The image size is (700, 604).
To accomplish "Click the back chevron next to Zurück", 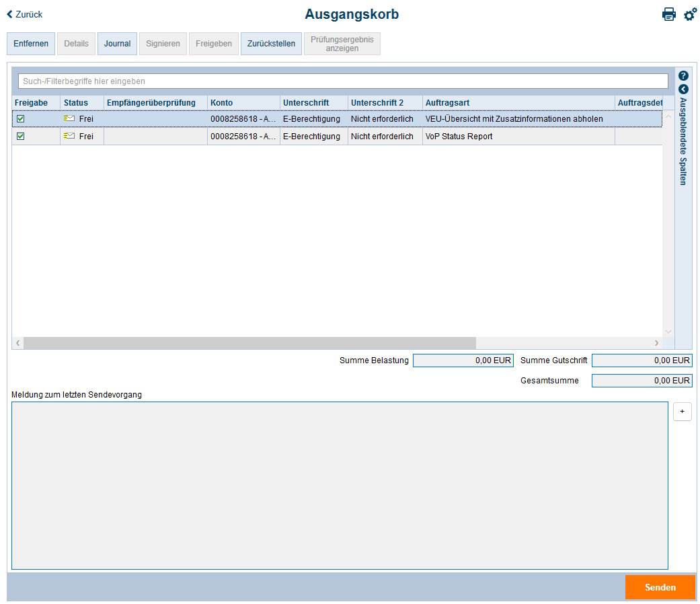I will tap(8, 13).
